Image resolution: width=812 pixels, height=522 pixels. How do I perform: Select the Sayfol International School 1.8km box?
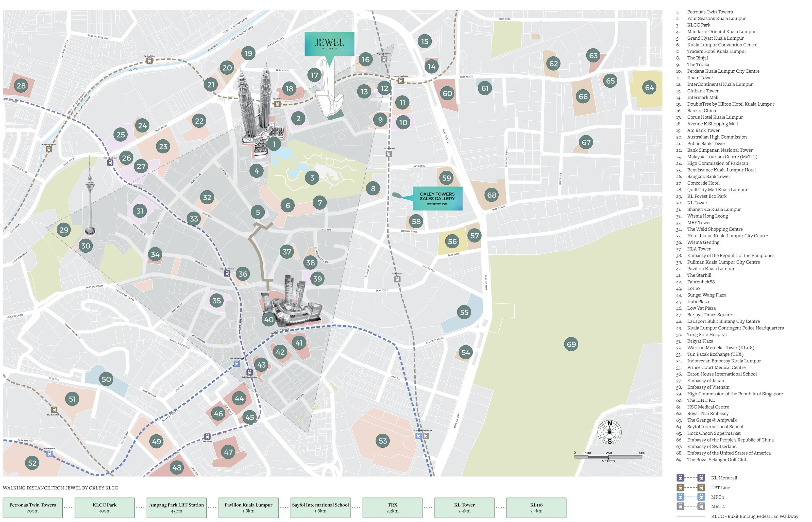[320, 508]
